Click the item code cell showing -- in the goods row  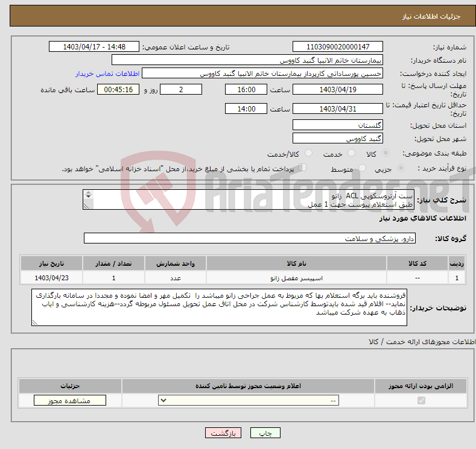click(417, 278)
